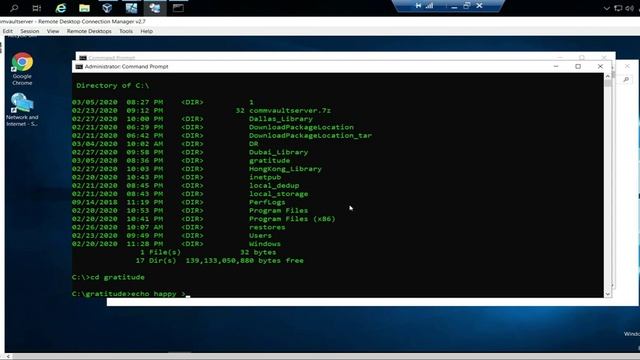Image resolution: width=640 pixels, height=360 pixels.
Task: Click the scroll up arrow in Command Prompt
Action: [x=608, y=76]
